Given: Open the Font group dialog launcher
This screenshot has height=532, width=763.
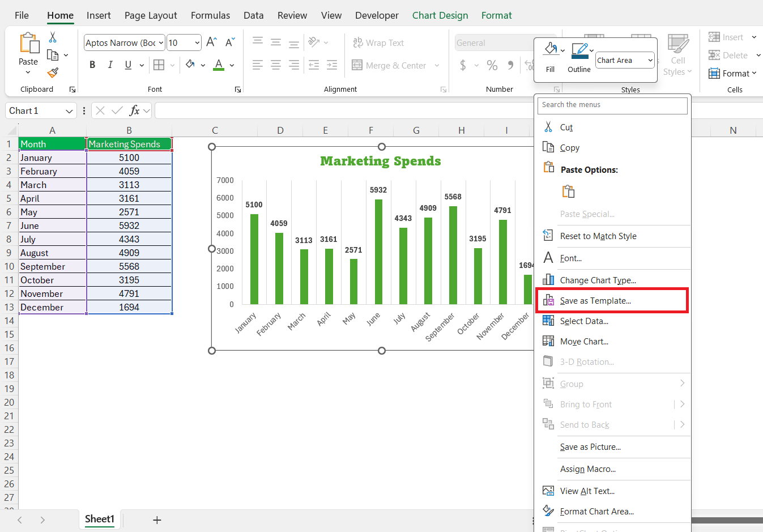Looking at the screenshot, I should pos(238,90).
